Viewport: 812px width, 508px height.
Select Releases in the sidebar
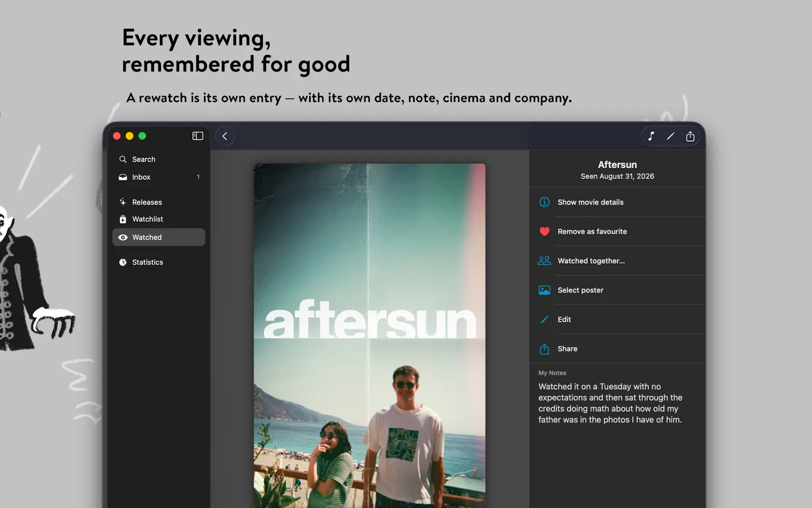coord(159,202)
